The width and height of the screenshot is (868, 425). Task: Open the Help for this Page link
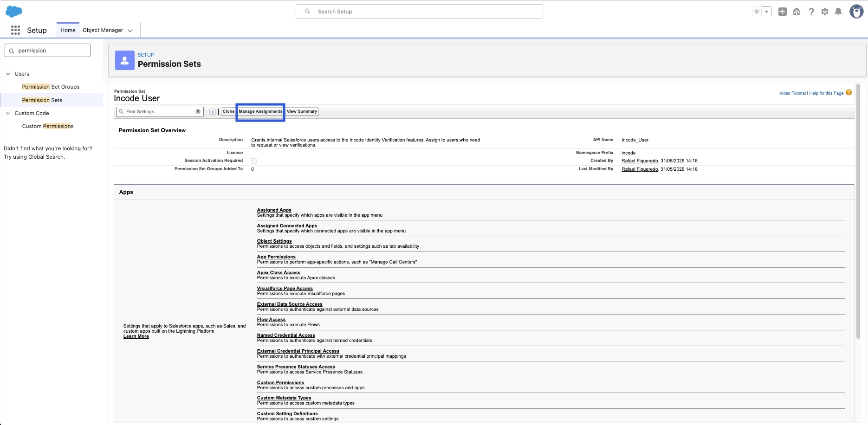click(826, 93)
